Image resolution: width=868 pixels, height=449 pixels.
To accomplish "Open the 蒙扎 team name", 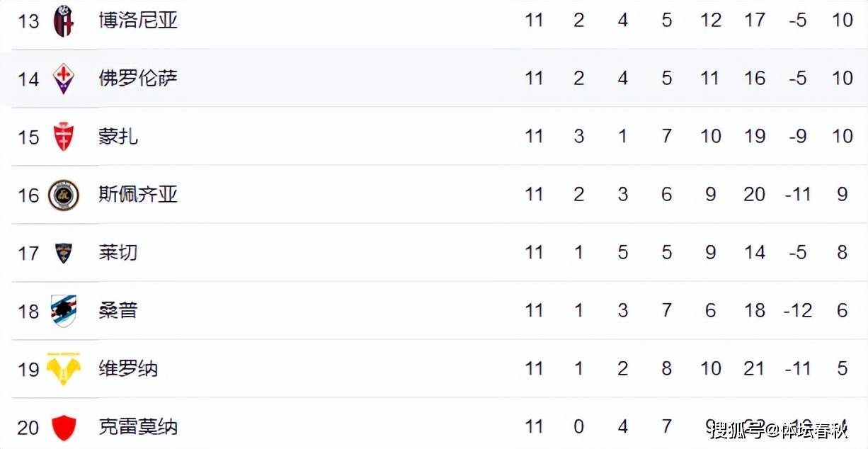I will pyautogui.click(x=118, y=136).
